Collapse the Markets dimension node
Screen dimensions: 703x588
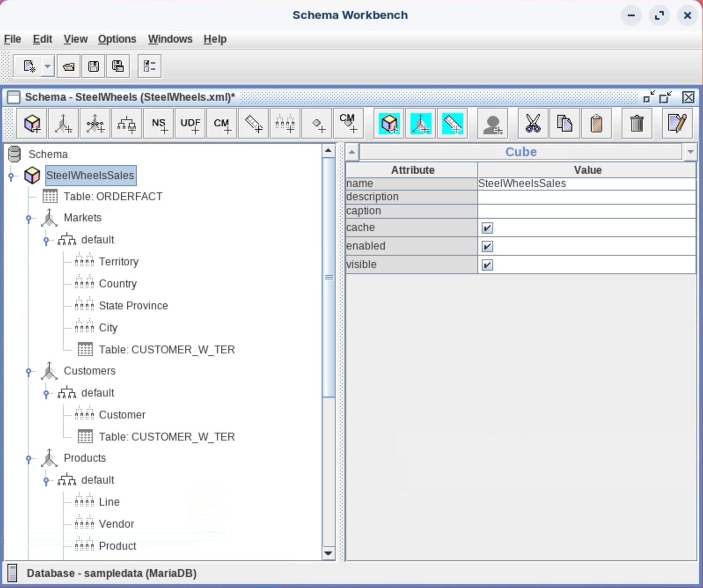[29, 218]
